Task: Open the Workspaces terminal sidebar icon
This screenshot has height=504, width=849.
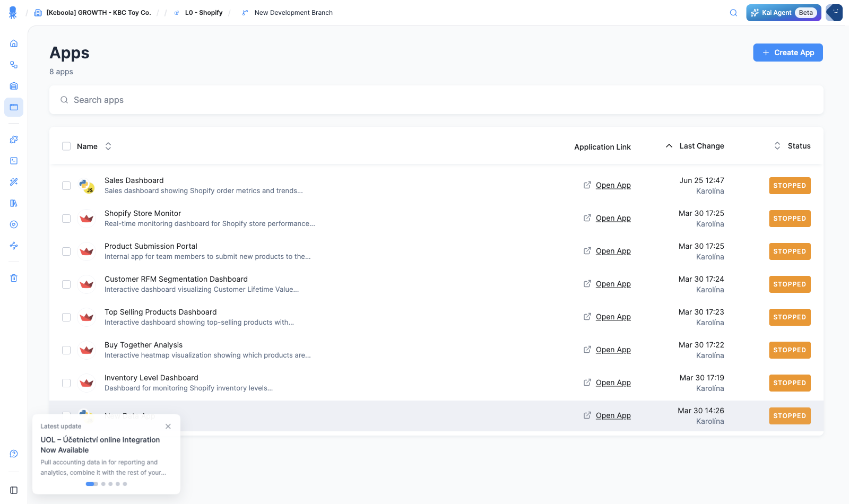Action: tap(14, 161)
